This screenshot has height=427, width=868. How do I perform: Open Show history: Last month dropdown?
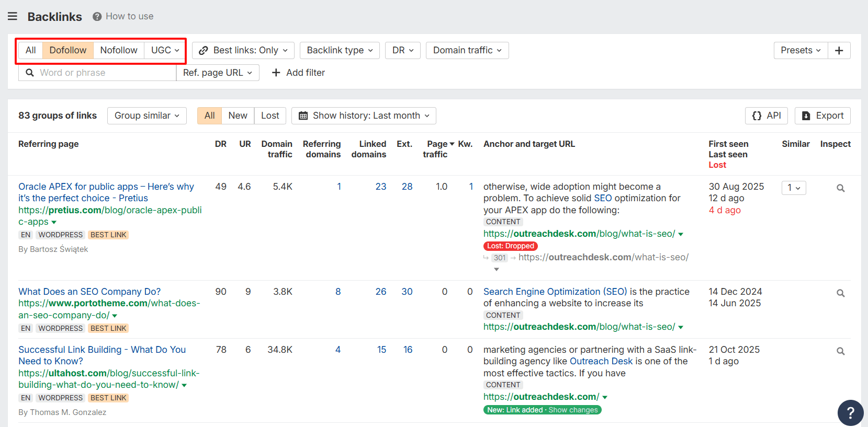(x=364, y=116)
